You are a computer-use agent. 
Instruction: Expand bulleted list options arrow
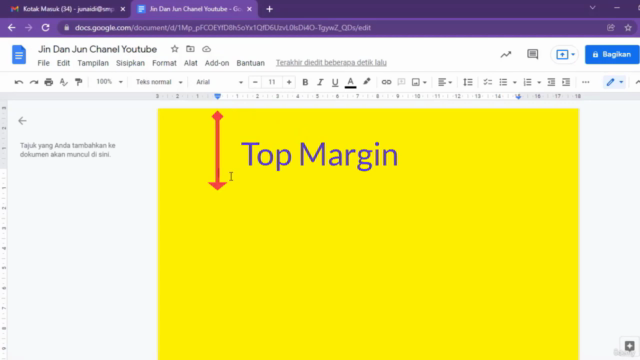click(x=514, y=82)
